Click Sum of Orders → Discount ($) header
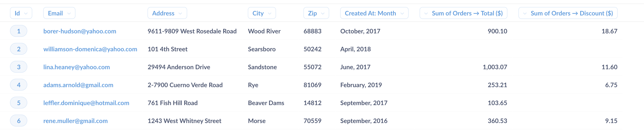Image resolution: width=644 pixels, height=130 pixels. click(x=568, y=13)
